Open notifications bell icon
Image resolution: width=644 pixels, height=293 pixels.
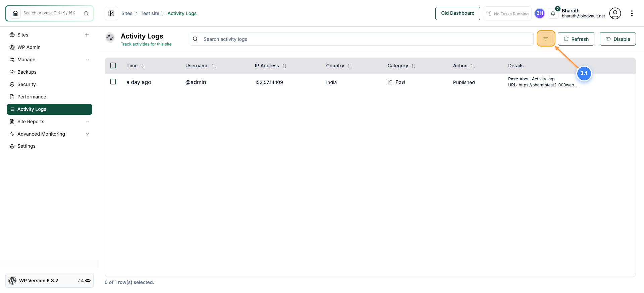coord(553,13)
